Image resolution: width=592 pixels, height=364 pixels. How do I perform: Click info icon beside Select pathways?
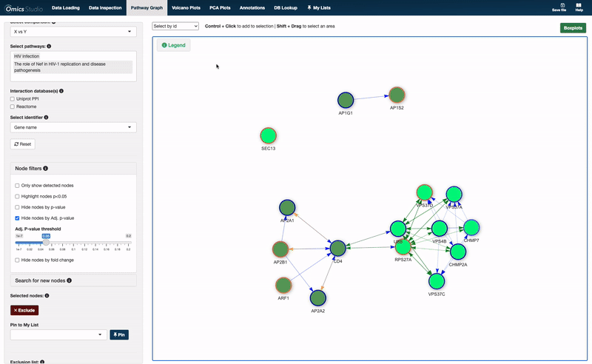[49, 46]
